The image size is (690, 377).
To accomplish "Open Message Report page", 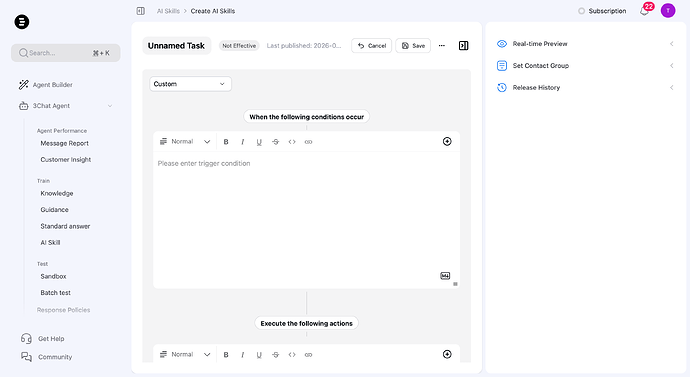I will (x=64, y=143).
